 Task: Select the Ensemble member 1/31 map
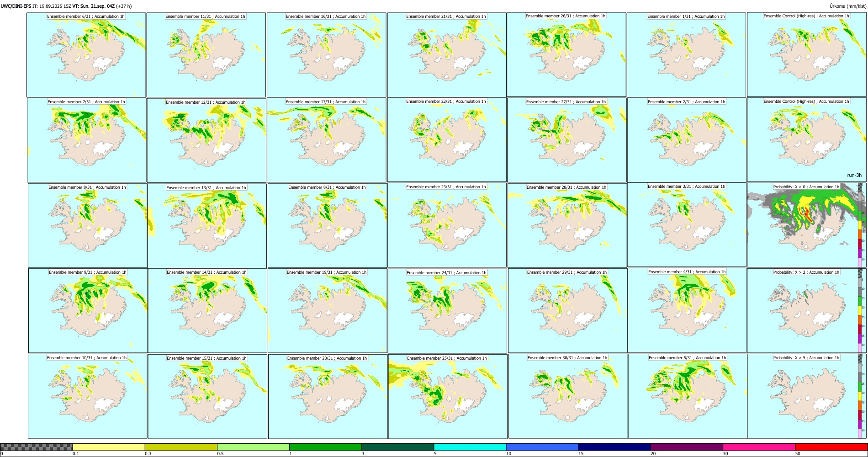tap(686, 55)
